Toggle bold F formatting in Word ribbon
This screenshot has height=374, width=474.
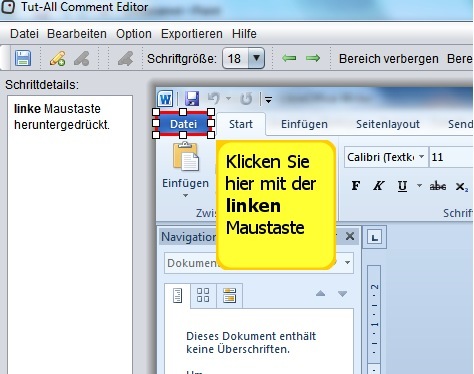tap(356, 186)
